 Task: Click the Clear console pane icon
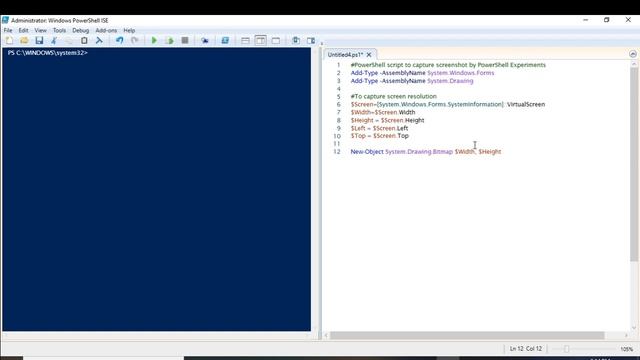pyautogui.click(x=99, y=40)
